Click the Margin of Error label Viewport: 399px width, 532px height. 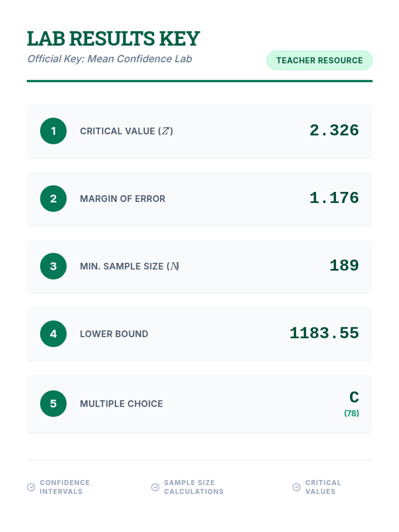click(x=122, y=199)
